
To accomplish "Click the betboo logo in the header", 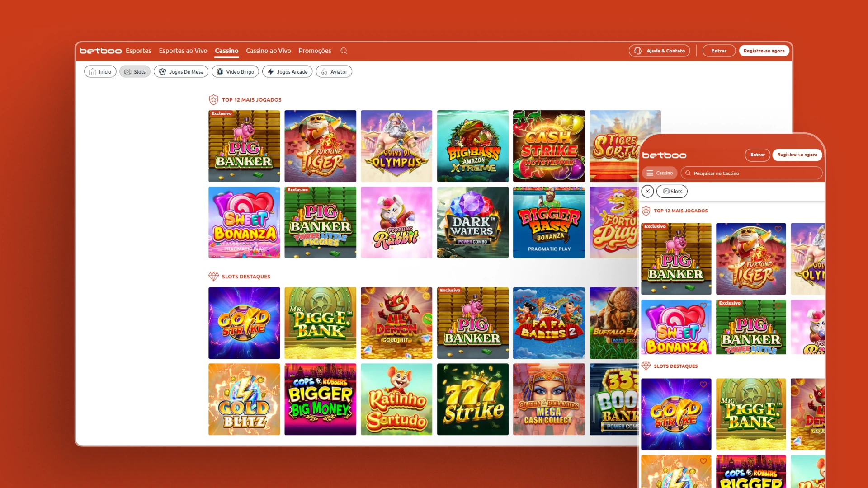I will tap(99, 51).
